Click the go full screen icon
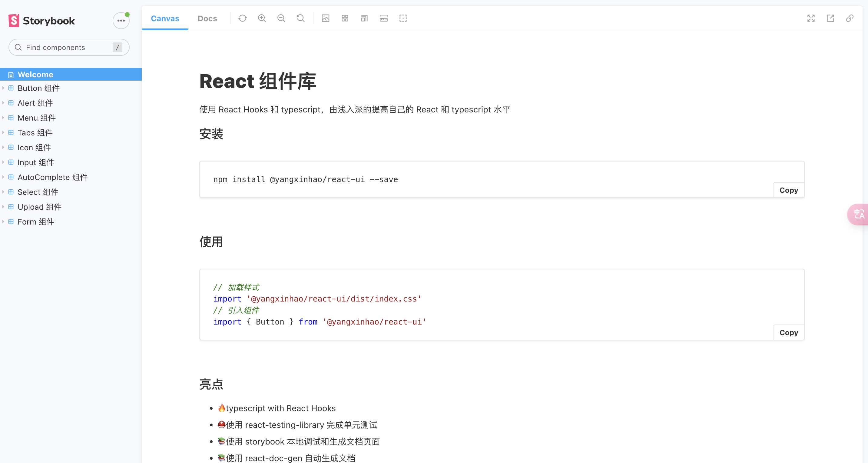The height and width of the screenshot is (463, 868). point(811,18)
